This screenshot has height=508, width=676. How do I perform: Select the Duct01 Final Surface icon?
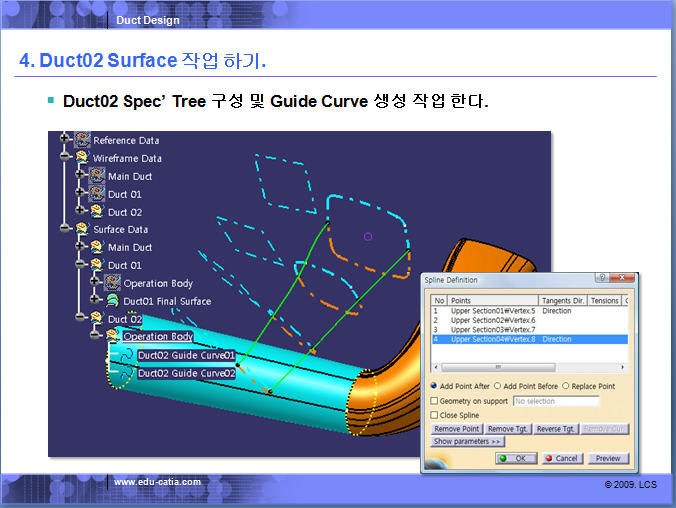click(112, 301)
